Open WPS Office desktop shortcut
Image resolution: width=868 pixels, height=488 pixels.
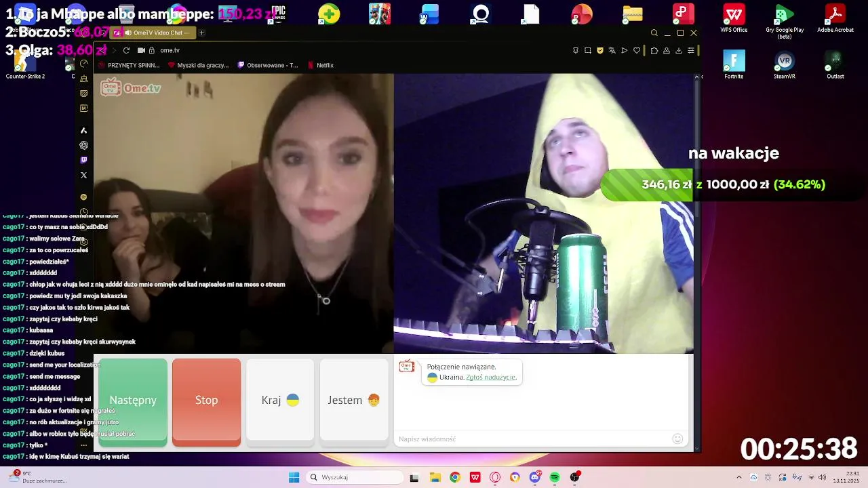click(x=734, y=18)
